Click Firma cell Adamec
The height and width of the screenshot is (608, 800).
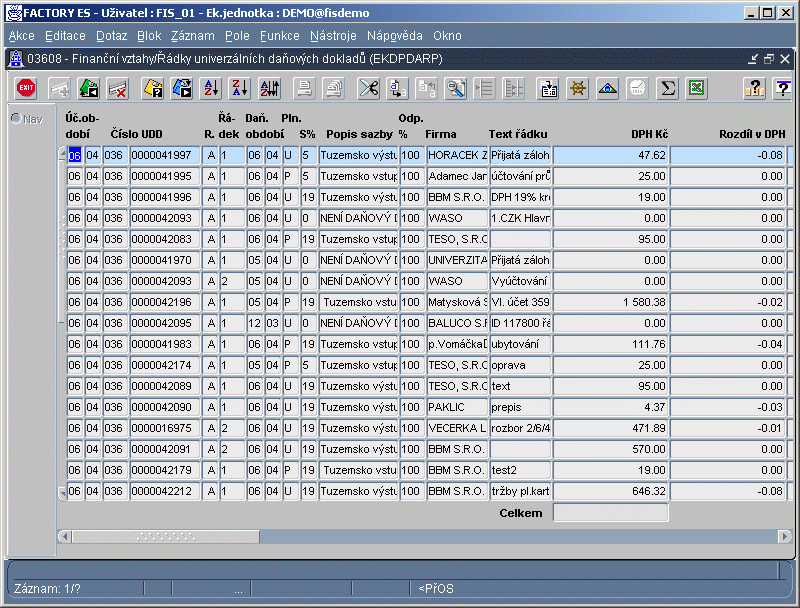(457, 176)
